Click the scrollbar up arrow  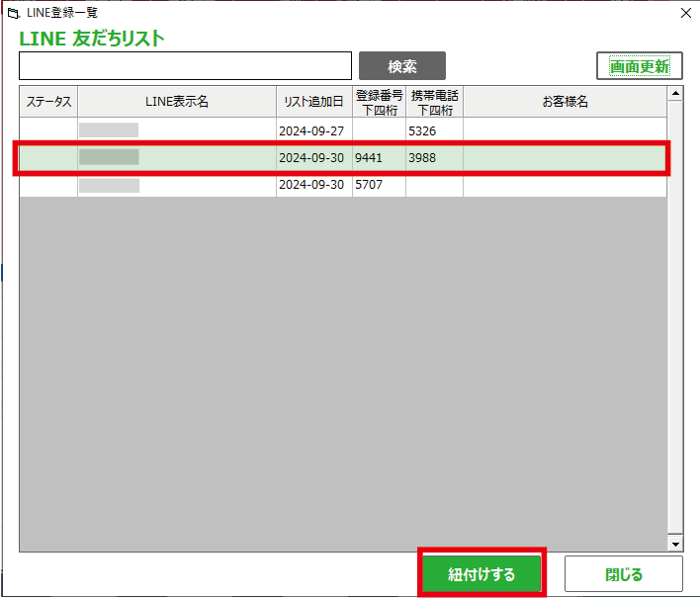point(675,93)
